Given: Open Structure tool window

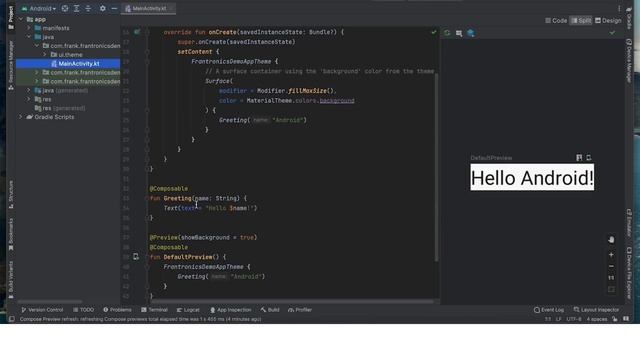Looking at the screenshot, I should (x=11, y=194).
